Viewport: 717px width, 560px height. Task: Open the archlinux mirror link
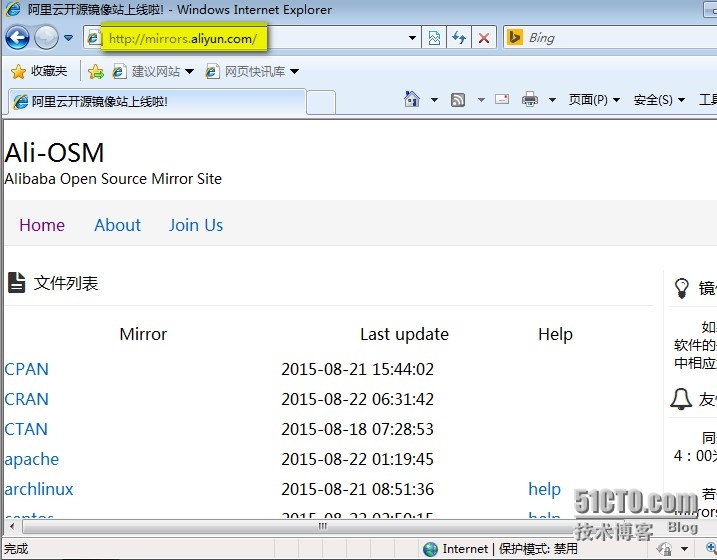39,489
